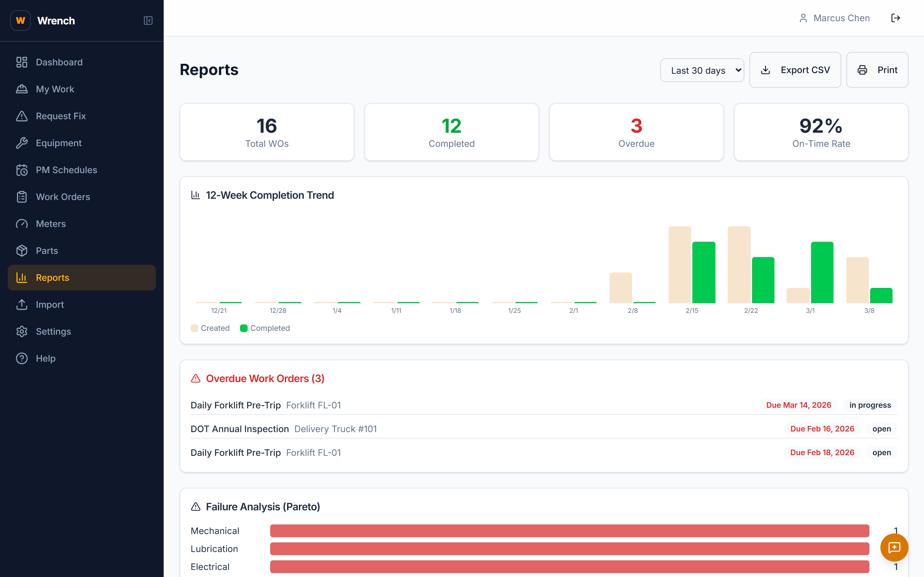
Task: Click the Export CSV button
Action: click(x=795, y=70)
